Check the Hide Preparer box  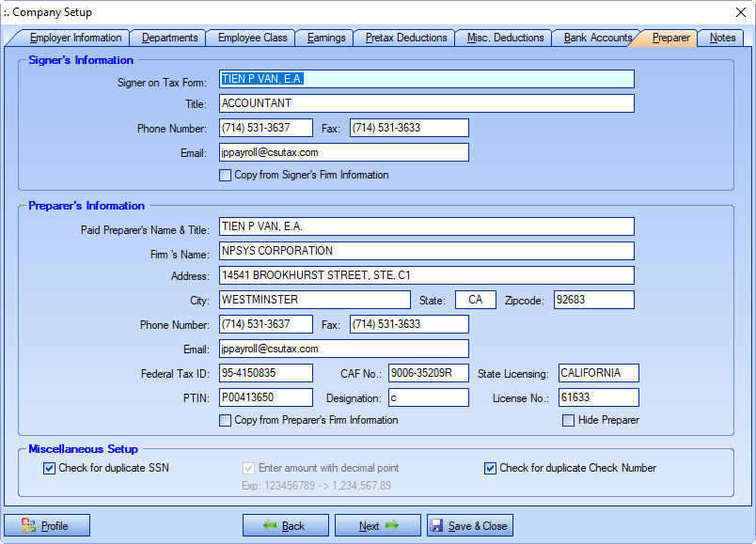click(x=568, y=420)
